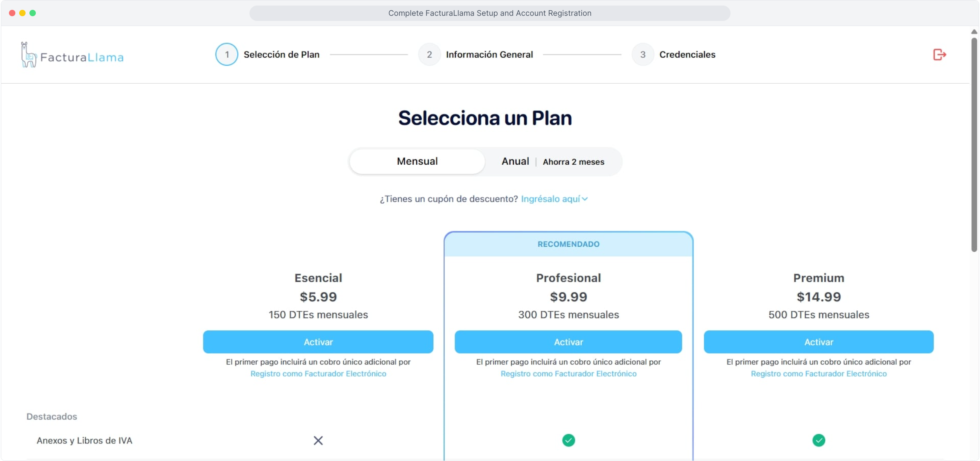The width and height of the screenshot is (980, 461).
Task: Activate the Esencial plan
Action: pos(318,342)
